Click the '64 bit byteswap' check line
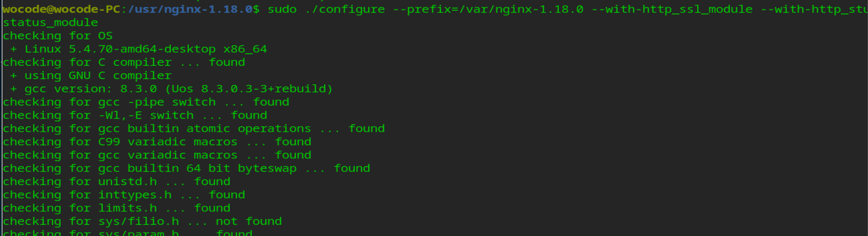The height and width of the screenshot is (236, 868). 186,169
